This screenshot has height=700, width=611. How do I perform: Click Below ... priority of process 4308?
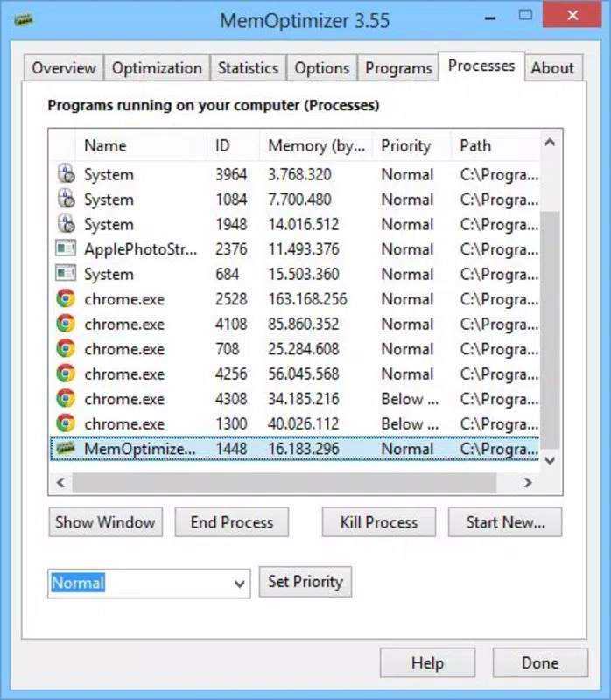coord(410,399)
